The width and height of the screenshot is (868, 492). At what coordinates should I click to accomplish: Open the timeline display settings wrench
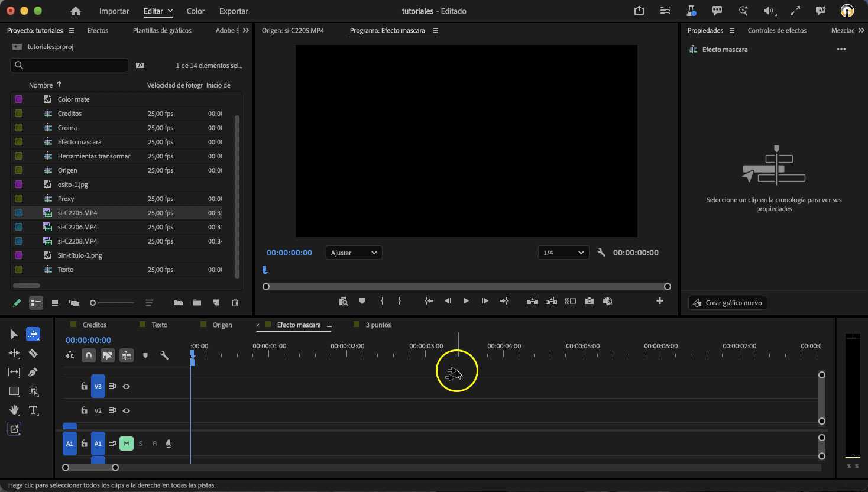point(164,355)
